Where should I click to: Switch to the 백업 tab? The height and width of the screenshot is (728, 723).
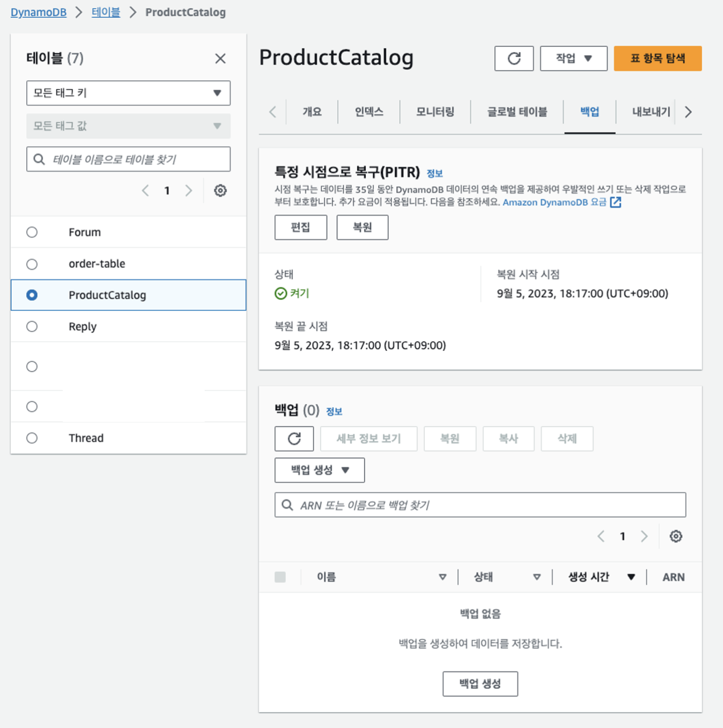coord(589,112)
